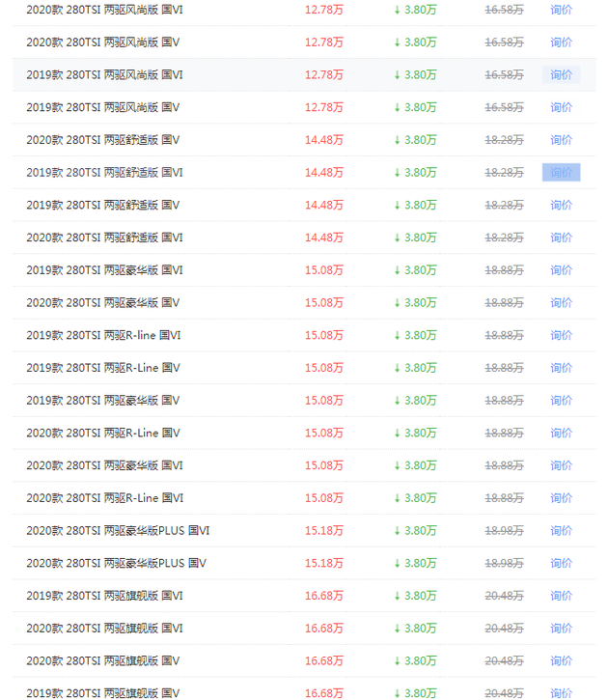The height and width of the screenshot is (700, 608).
Task: Open 询价 for 2020款 两驱豪华版PLUS 国VI
Action: coord(561,530)
